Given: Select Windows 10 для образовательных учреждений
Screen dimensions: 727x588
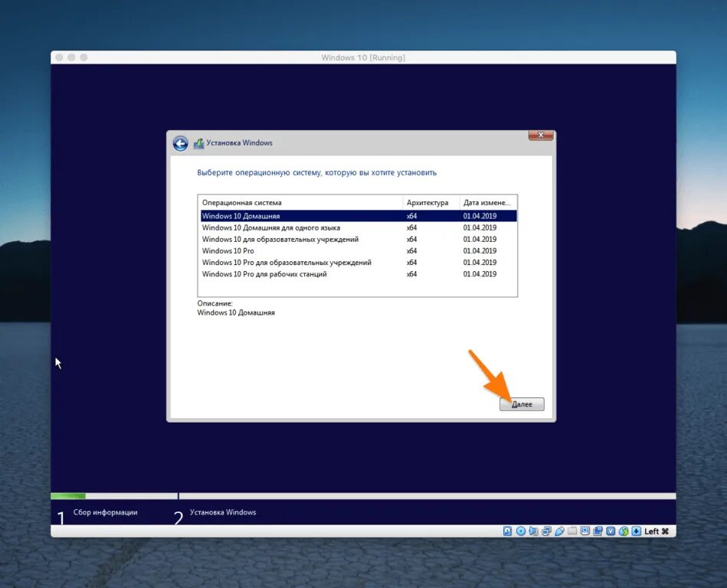Looking at the screenshot, I should tap(359, 239).
